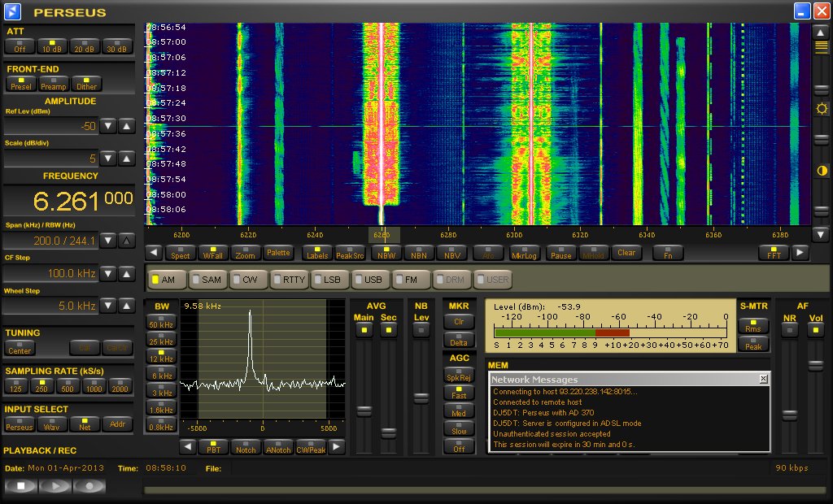Click left arrow next to the Spect button
The width and height of the screenshot is (833, 504).
[154, 253]
